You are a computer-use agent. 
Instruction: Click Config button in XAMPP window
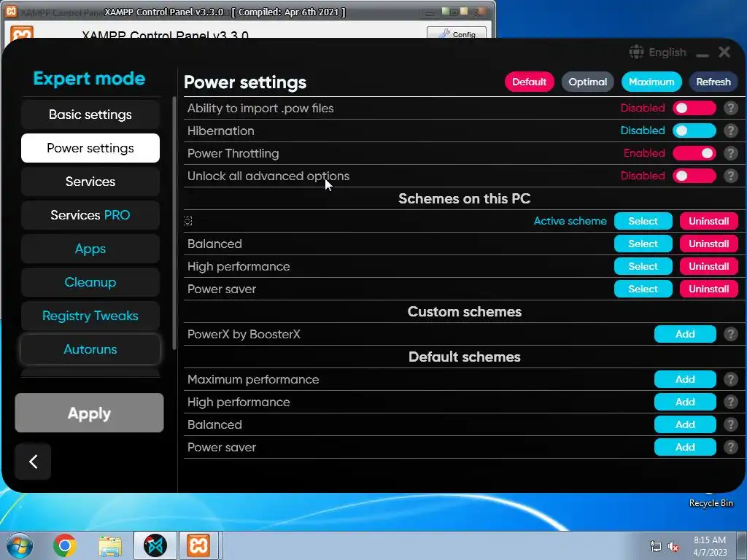click(x=457, y=34)
